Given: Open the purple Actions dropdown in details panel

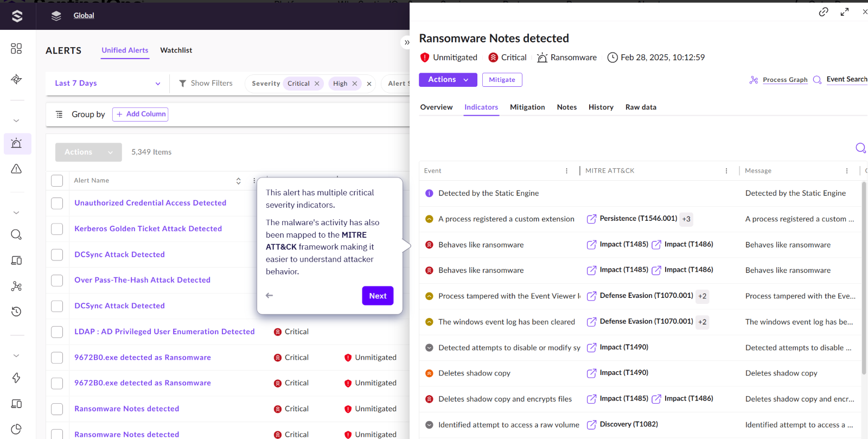Looking at the screenshot, I should pyautogui.click(x=448, y=80).
